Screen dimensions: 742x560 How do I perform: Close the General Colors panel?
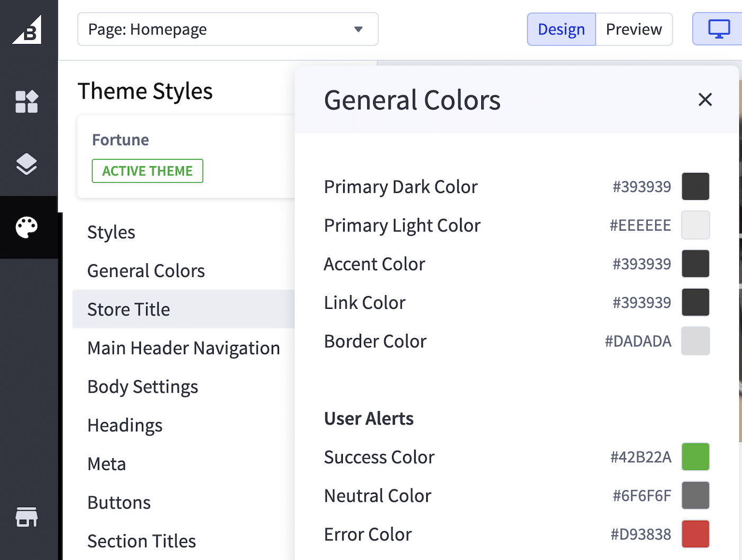[705, 100]
